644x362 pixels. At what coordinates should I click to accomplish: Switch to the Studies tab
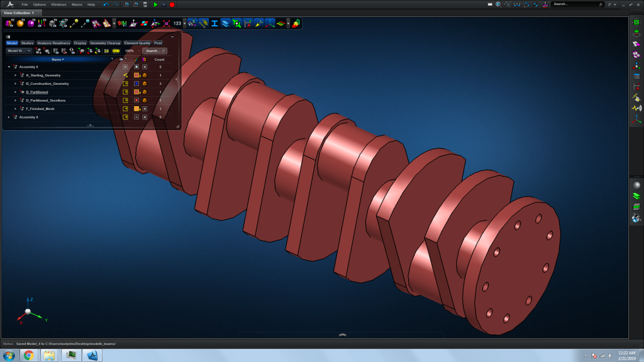(27, 43)
